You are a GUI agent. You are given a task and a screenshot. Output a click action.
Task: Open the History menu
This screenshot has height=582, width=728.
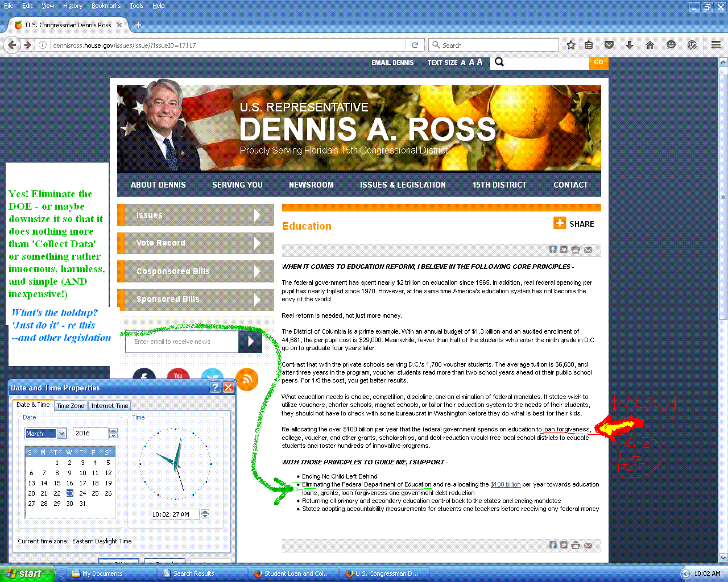(73, 6)
